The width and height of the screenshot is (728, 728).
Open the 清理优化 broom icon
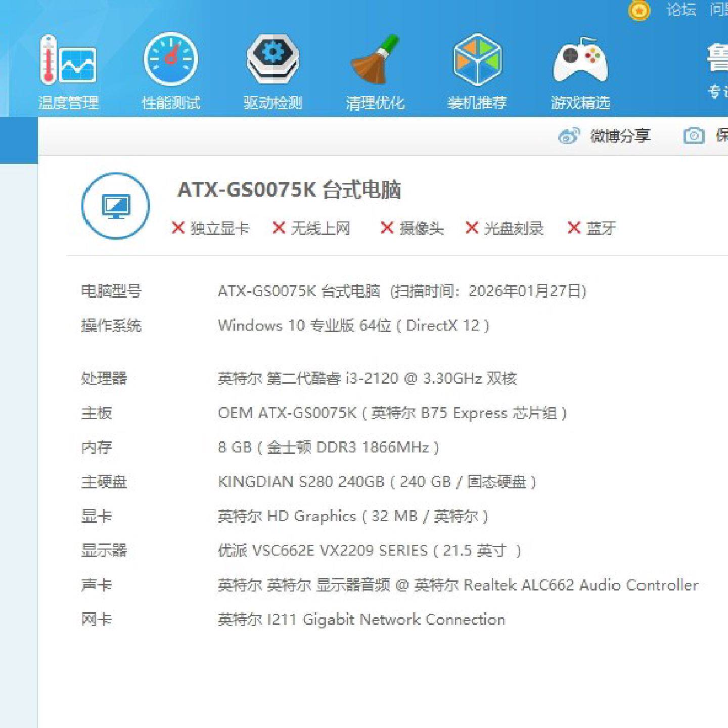pos(375,60)
